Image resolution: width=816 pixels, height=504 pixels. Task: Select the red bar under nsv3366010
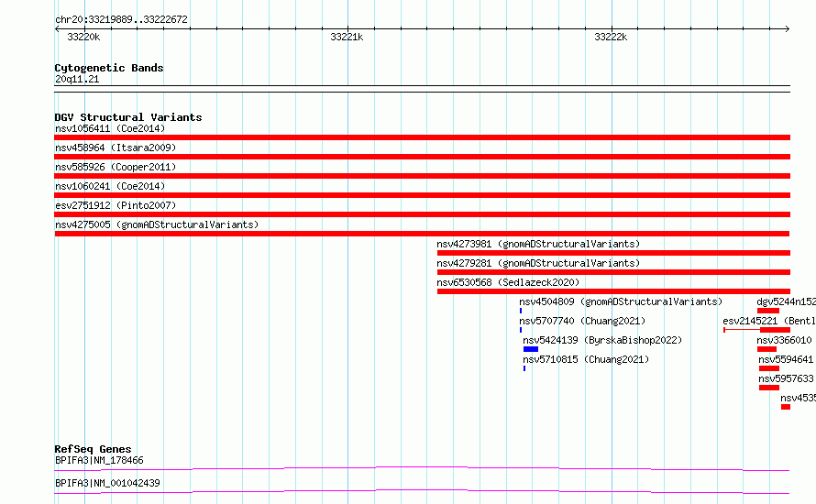coord(766,349)
